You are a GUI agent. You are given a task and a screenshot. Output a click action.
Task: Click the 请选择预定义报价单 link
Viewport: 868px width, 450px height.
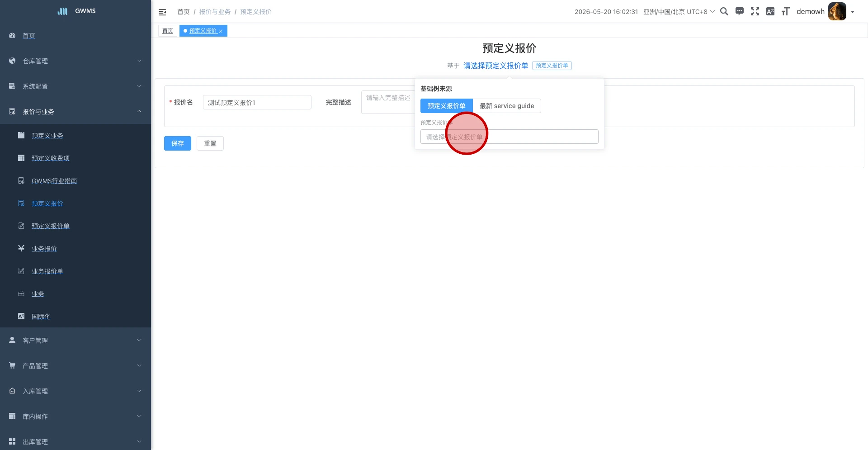coord(496,66)
